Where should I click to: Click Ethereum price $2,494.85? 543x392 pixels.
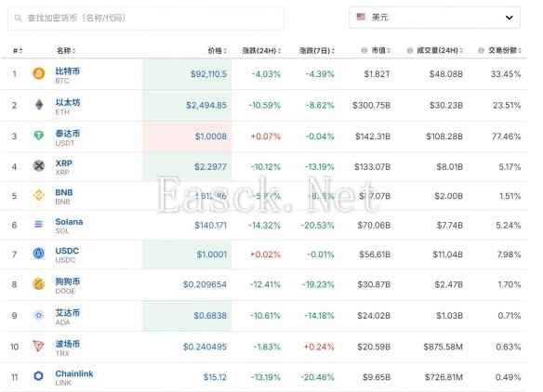tap(206, 105)
